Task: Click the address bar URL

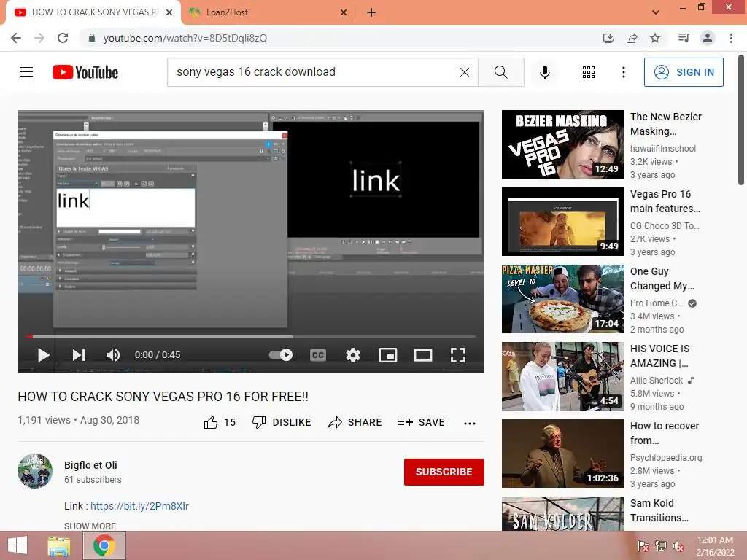Action: (x=185, y=38)
